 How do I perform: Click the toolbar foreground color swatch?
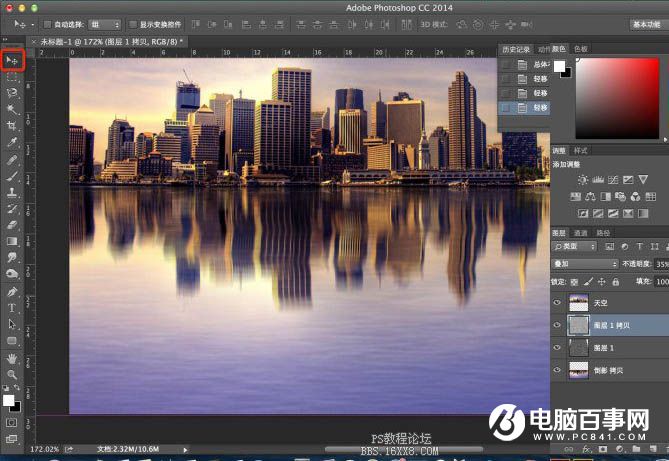(x=9, y=400)
